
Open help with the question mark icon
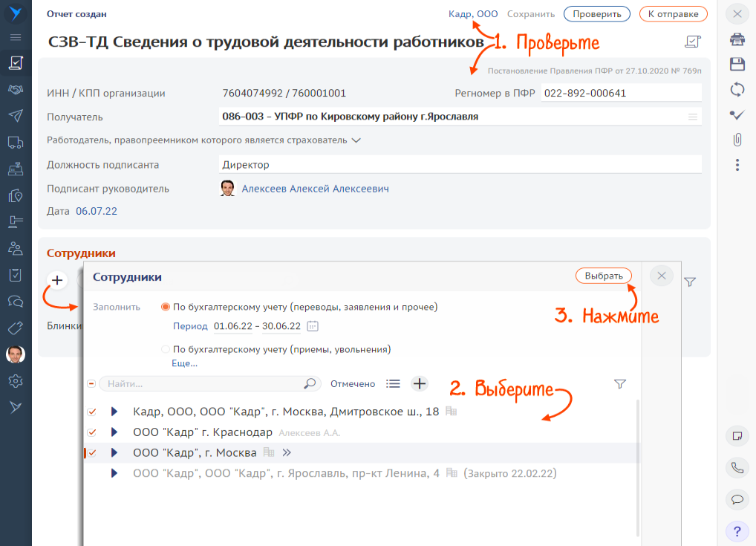(x=737, y=531)
